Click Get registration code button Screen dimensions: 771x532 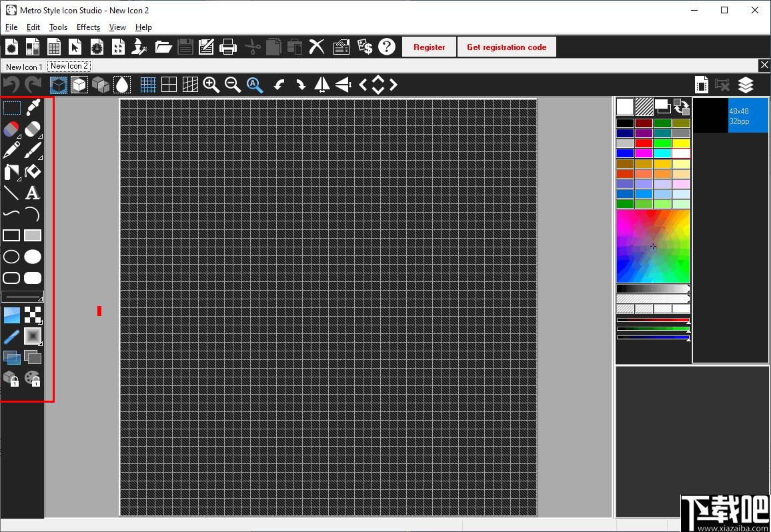pos(506,47)
